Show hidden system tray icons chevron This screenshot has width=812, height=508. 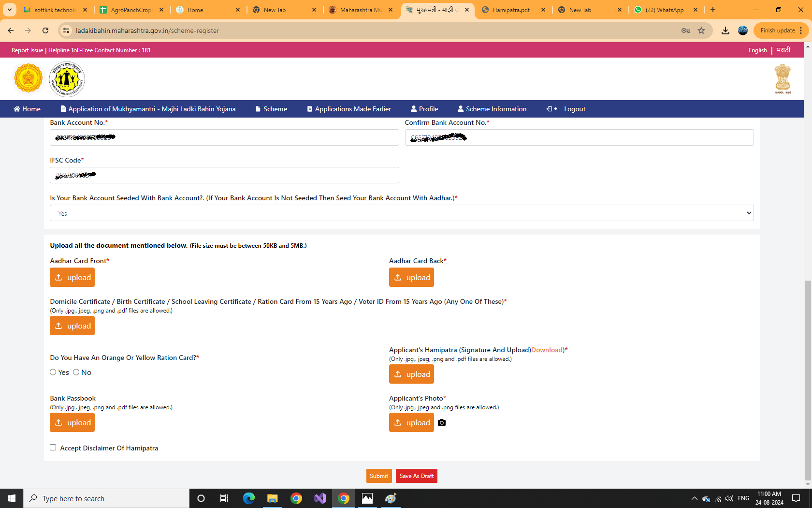point(694,498)
